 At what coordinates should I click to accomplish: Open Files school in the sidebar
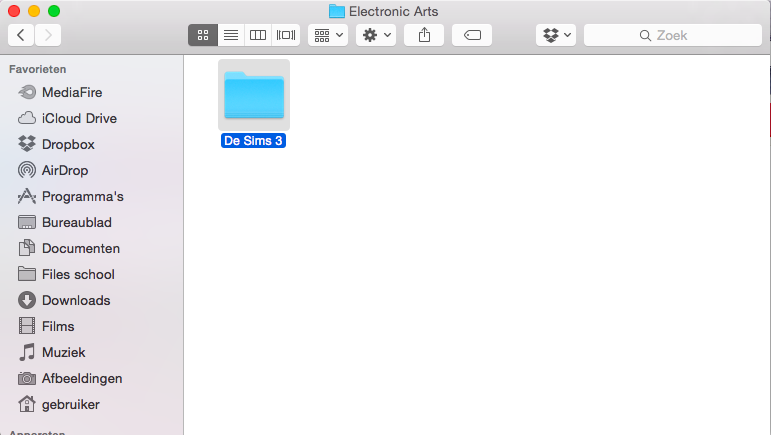66,275
